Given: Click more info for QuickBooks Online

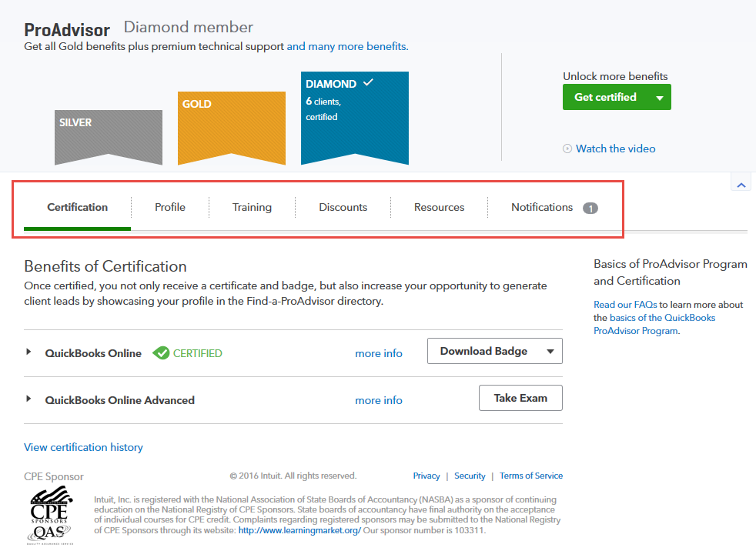Looking at the screenshot, I should coord(379,353).
